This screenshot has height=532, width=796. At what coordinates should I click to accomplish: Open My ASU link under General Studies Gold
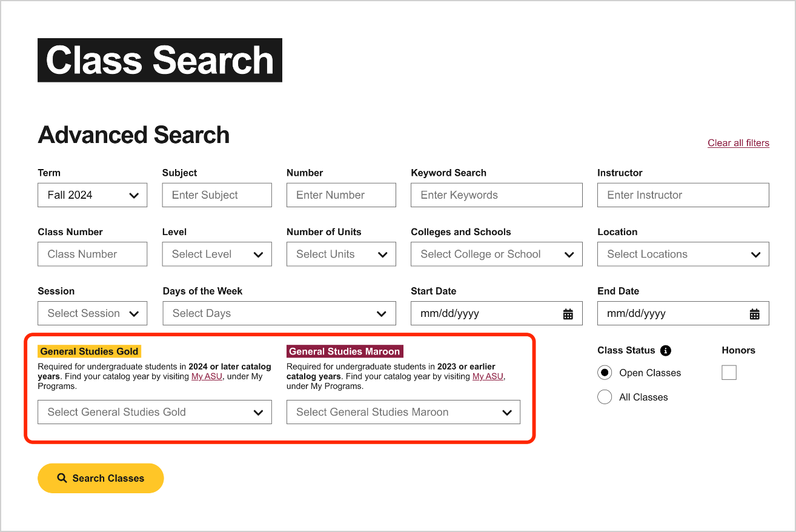point(207,376)
